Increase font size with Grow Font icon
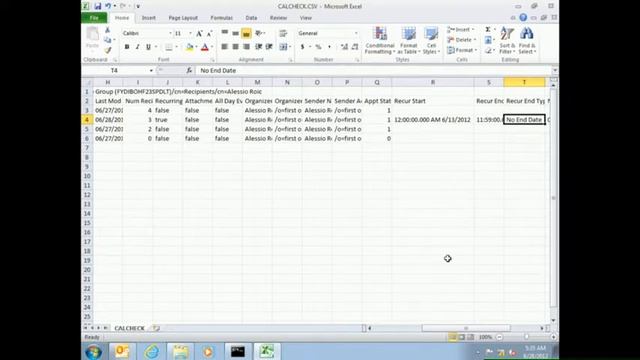 click(199, 33)
